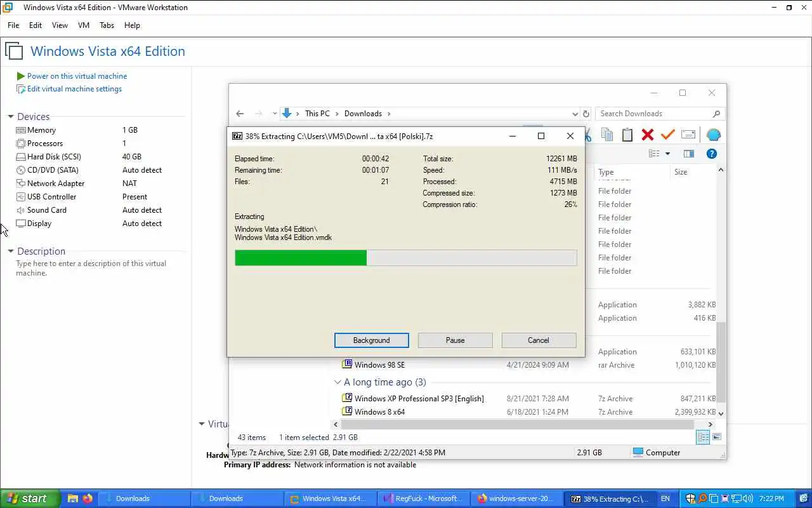Click the search magnifier in Search Downloads box
Image resolution: width=812 pixels, height=508 pixels.
716,114
